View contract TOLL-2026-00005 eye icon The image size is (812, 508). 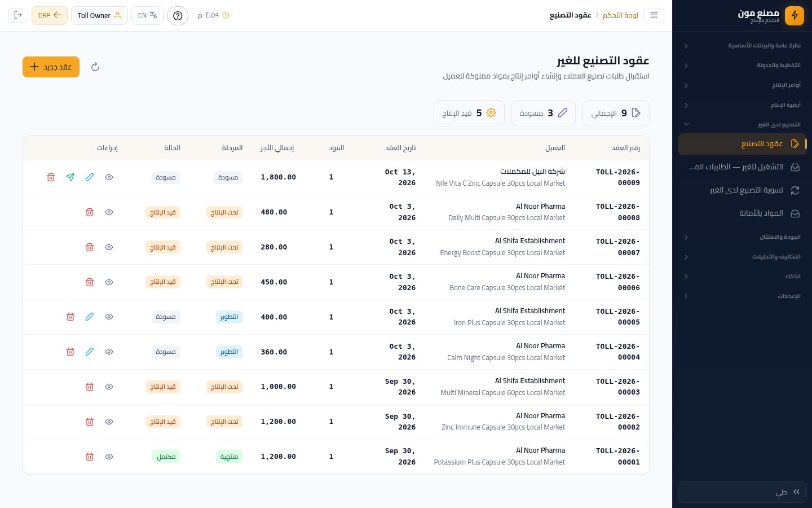click(x=109, y=317)
